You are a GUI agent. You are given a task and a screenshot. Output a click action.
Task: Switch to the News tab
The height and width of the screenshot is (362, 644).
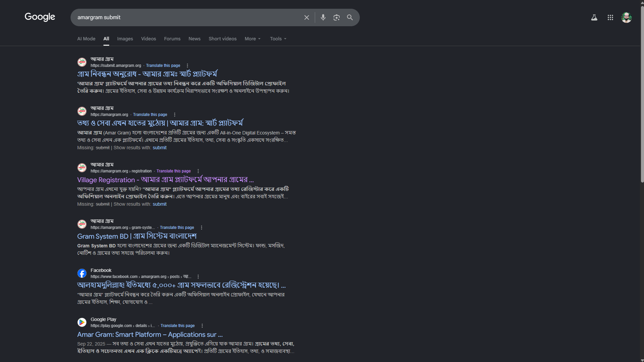pos(195,39)
